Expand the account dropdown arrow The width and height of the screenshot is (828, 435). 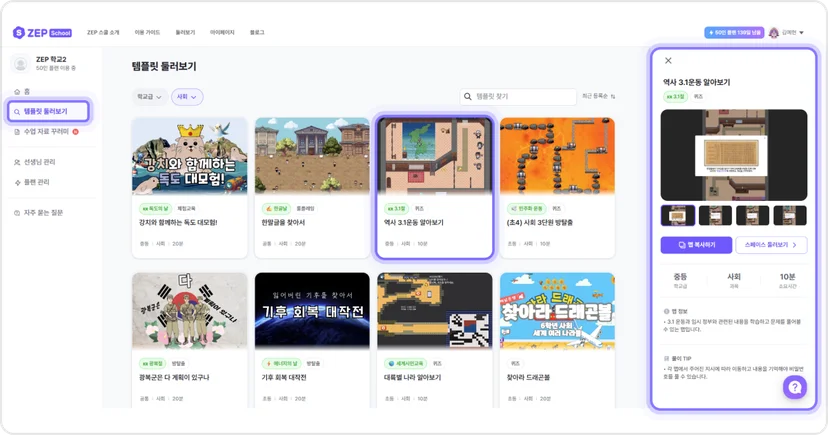802,33
